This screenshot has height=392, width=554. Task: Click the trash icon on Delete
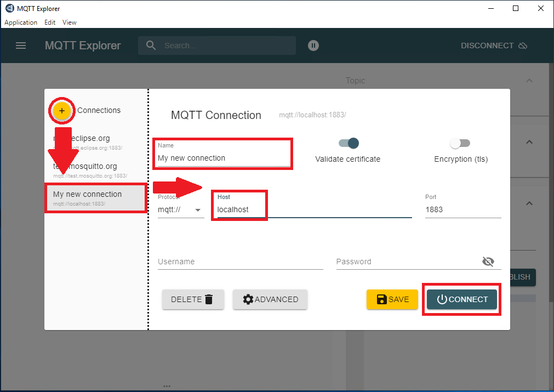[209, 299]
